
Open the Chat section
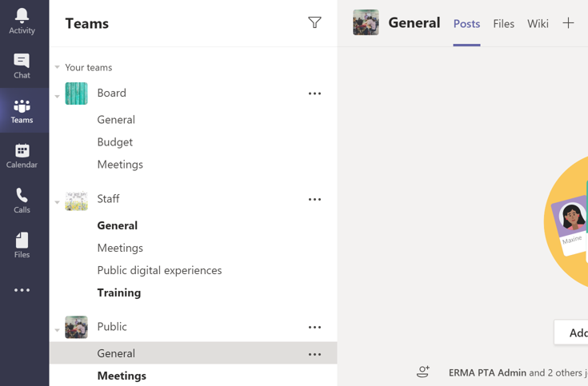[x=22, y=66]
